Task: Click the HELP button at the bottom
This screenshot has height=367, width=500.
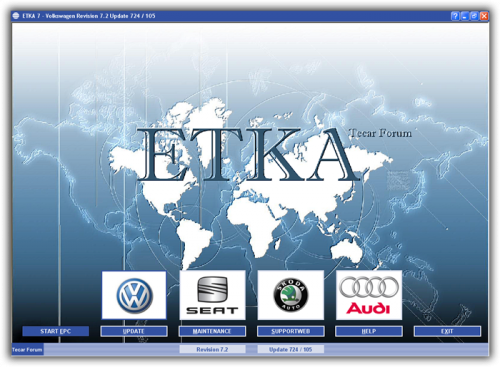Action: (369, 331)
